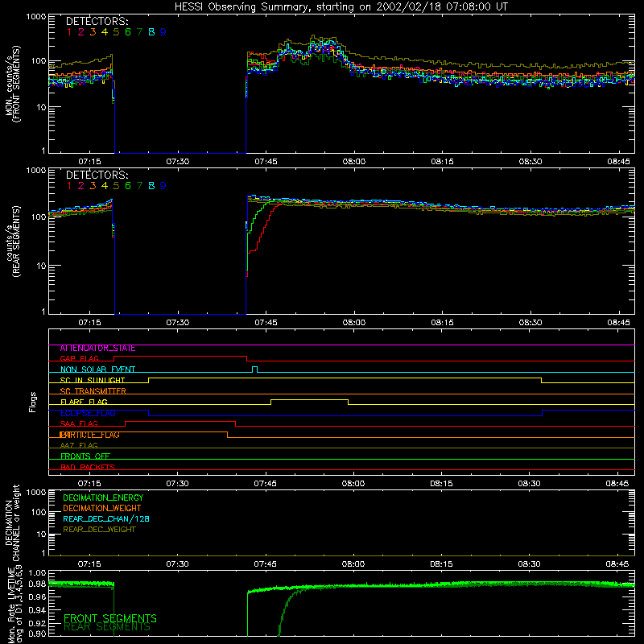The image size is (644, 644).
Task: Click the 0.90 tick on livetime y-axis
Action: point(38,634)
